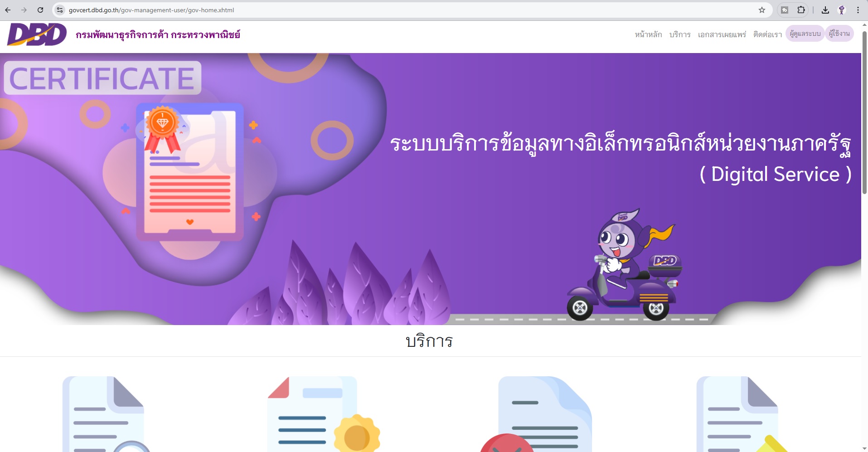Open the บริการ navigation menu
This screenshot has height=452, width=868.
tap(680, 34)
